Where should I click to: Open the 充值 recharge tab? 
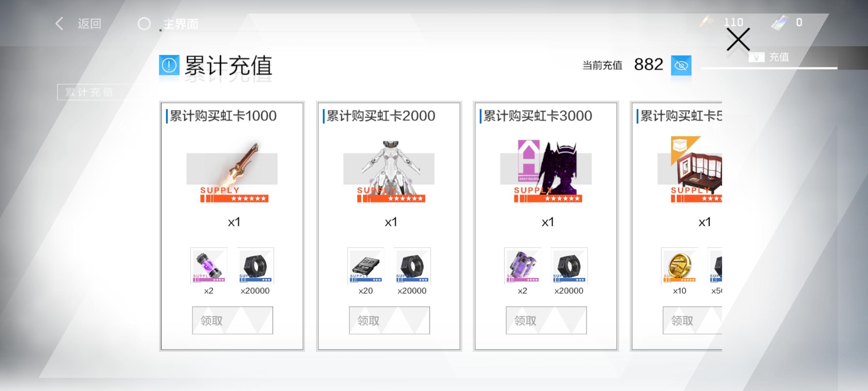pos(770,57)
